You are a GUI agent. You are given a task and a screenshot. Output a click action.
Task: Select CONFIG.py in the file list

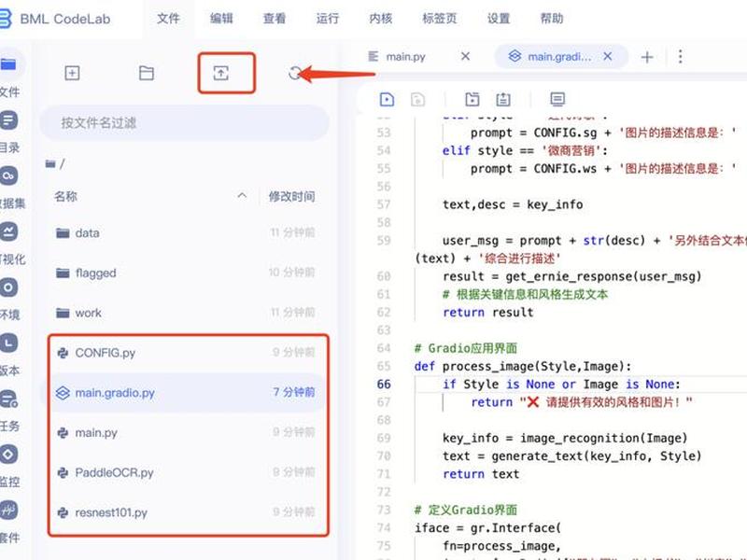click(187, 353)
